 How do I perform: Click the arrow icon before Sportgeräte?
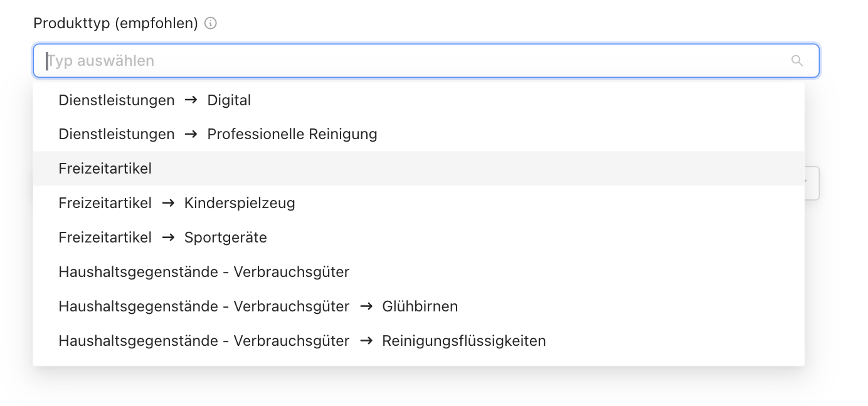[168, 237]
